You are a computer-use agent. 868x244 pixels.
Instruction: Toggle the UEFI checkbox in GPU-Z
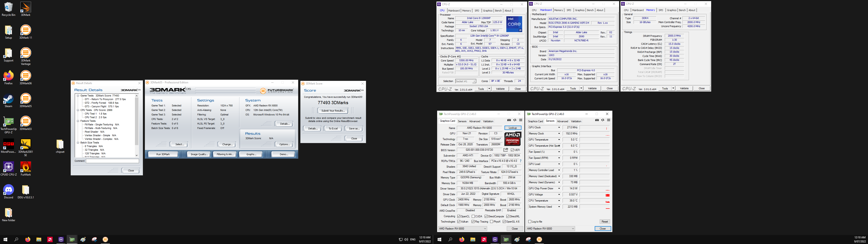pos(512,150)
